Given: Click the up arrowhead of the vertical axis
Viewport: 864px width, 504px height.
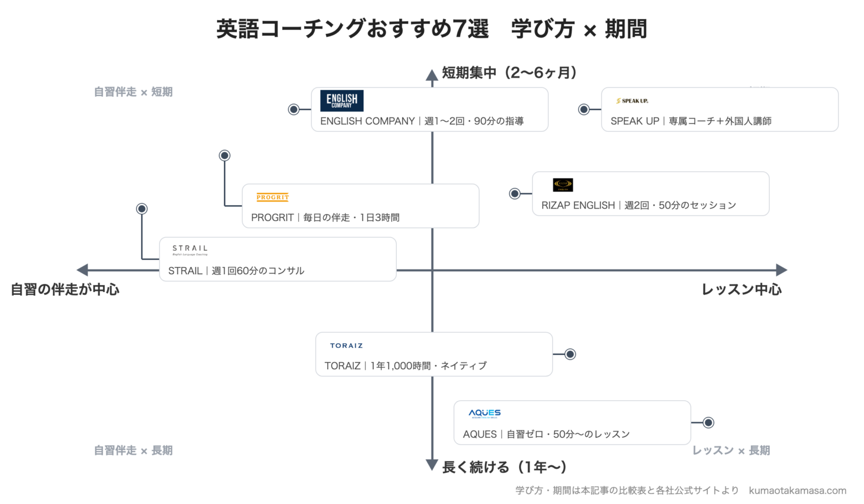Looking at the screenshot, I should click(432, 75).
